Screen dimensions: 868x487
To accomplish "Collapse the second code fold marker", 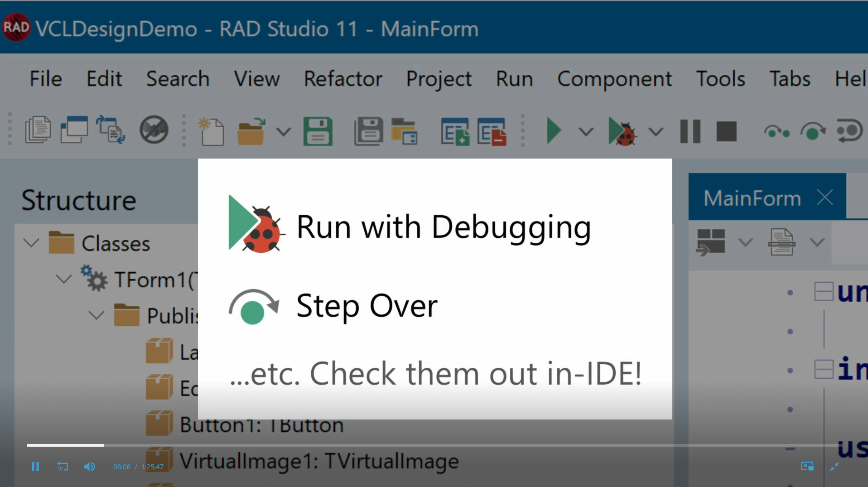I will (x=824, y=369).
